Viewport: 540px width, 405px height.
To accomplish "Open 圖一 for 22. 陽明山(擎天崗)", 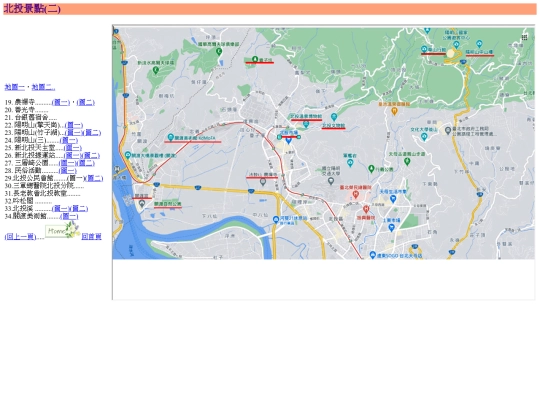I will [74, 125].
